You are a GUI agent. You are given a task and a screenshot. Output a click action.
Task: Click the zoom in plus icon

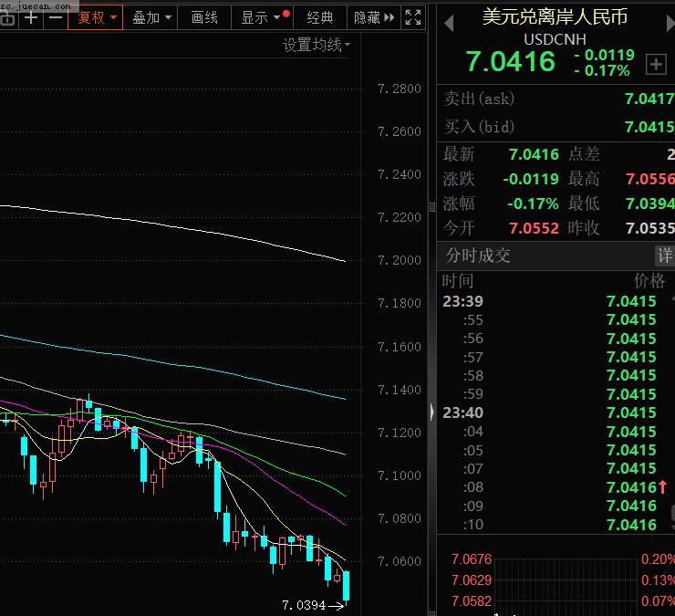point(32,17)
